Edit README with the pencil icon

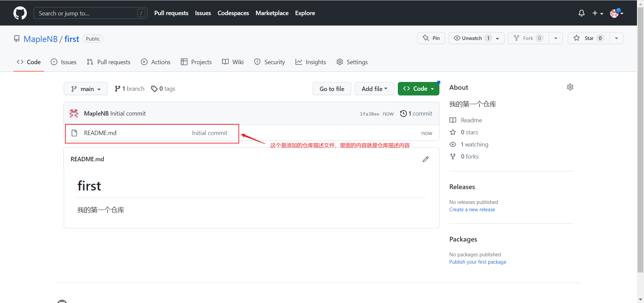[426, 159]
